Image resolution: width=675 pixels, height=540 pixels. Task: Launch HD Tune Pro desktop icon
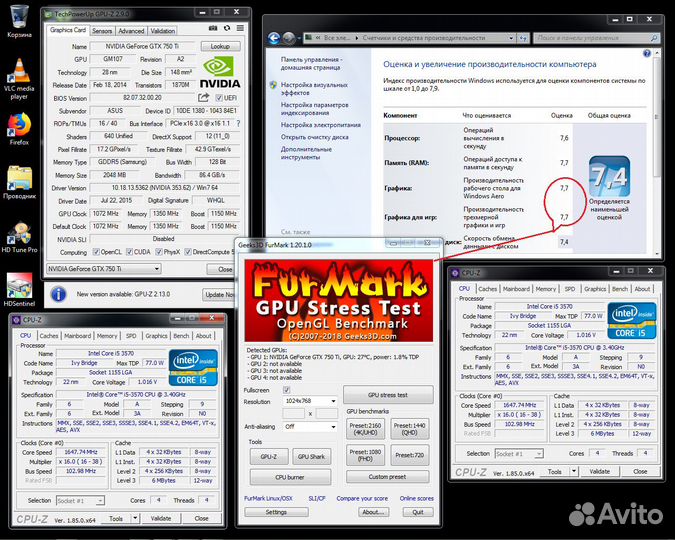click(x=19, y=237)
